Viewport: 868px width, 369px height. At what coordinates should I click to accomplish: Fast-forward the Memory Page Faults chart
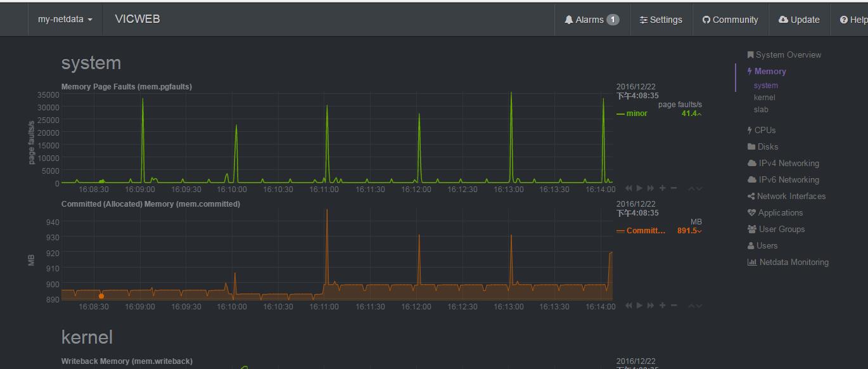[x=651, y=188]
